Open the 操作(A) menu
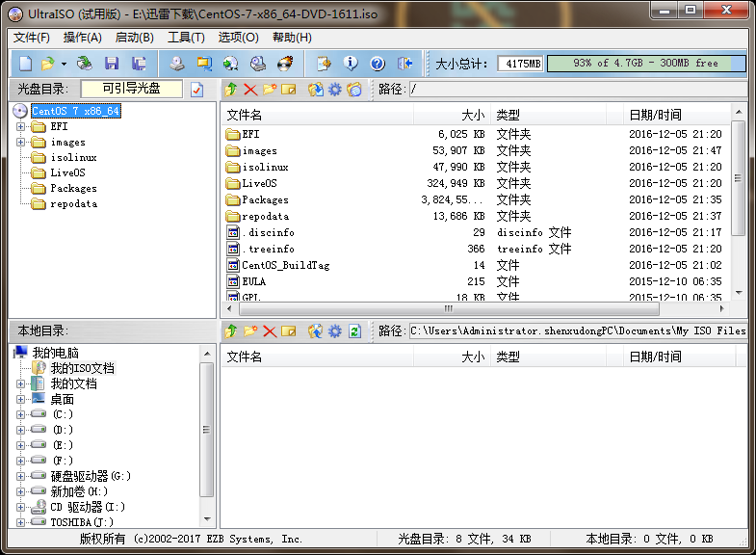The width and height of the screenshot is (756, 555). click(x=83, y=38)
